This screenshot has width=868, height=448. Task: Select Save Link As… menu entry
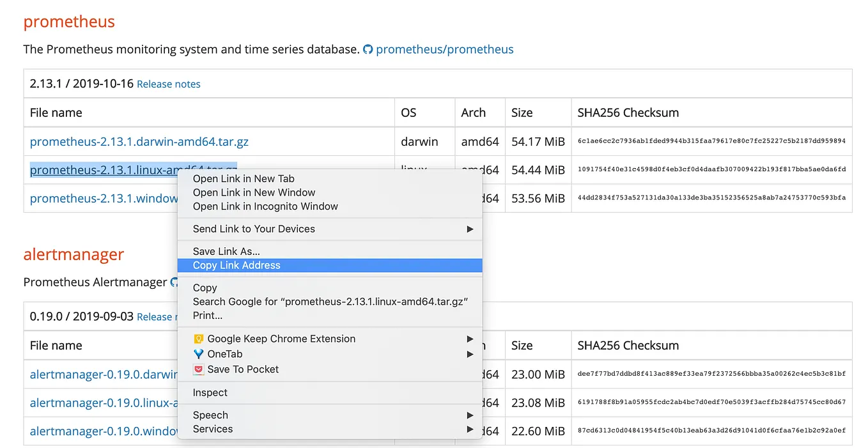(226, 252)
